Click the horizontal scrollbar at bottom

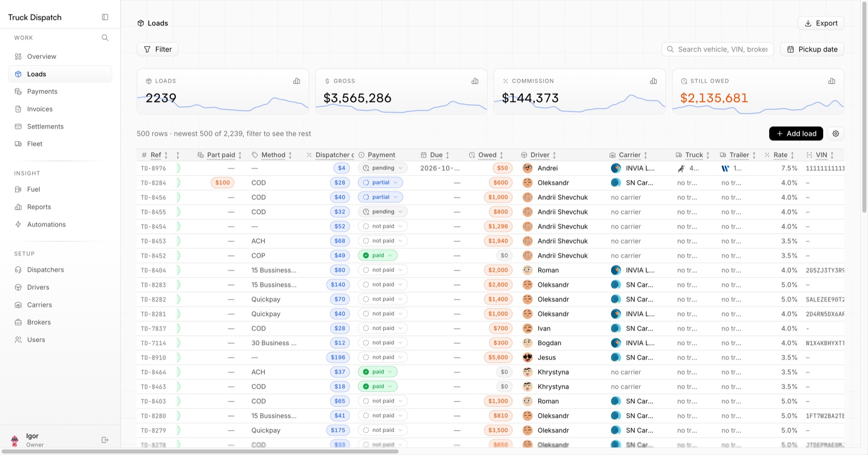point(200,452)
